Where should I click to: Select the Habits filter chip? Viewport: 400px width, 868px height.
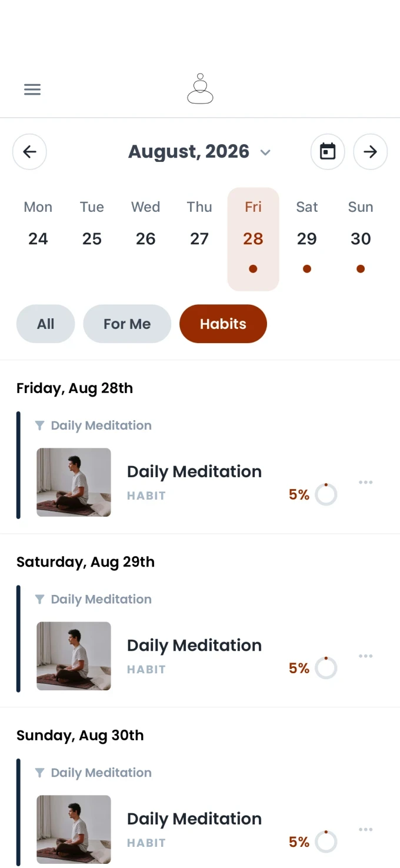click(x=223, y=324)
